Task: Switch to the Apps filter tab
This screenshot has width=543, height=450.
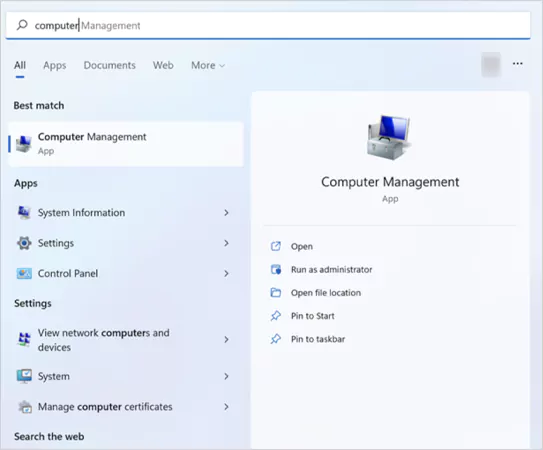Action: tap(54, 65)
